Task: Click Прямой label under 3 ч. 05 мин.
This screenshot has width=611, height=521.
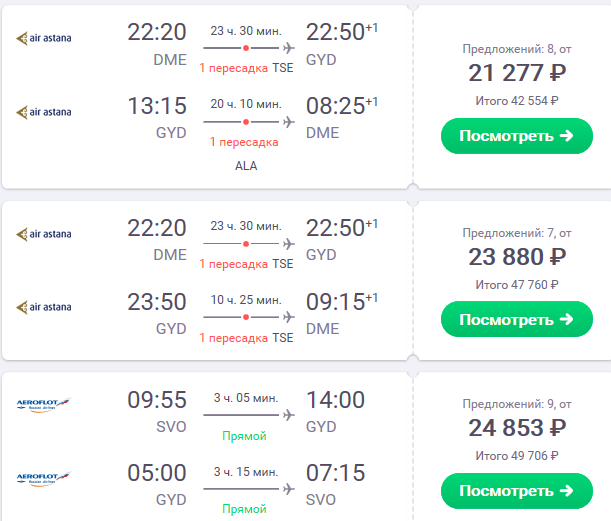Action: [245, 436]
